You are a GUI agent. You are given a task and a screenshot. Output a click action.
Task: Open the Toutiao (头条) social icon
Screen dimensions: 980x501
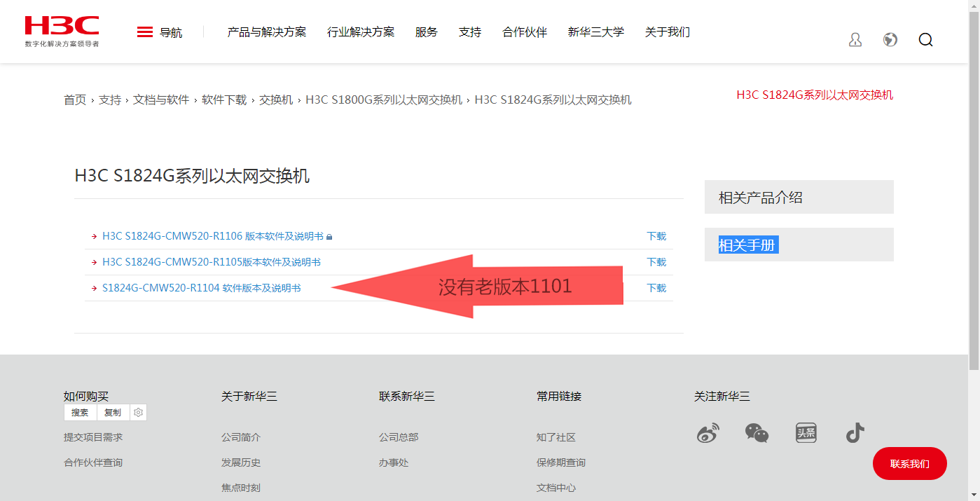point(806,433)
